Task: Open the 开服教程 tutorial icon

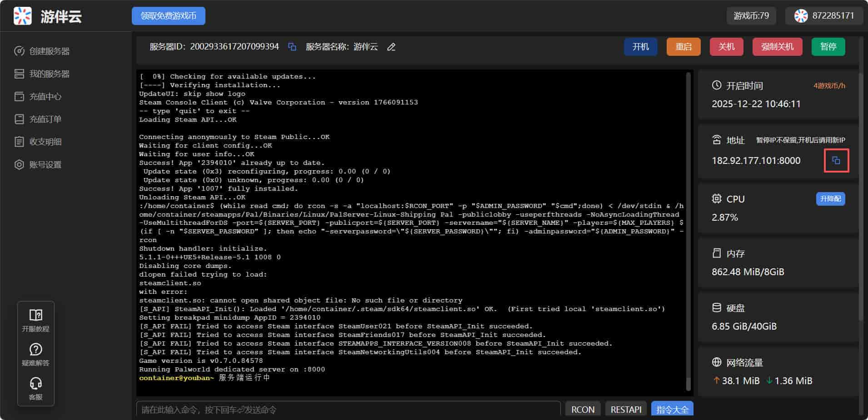Action: pyautogui.click(x=35, y=315)
